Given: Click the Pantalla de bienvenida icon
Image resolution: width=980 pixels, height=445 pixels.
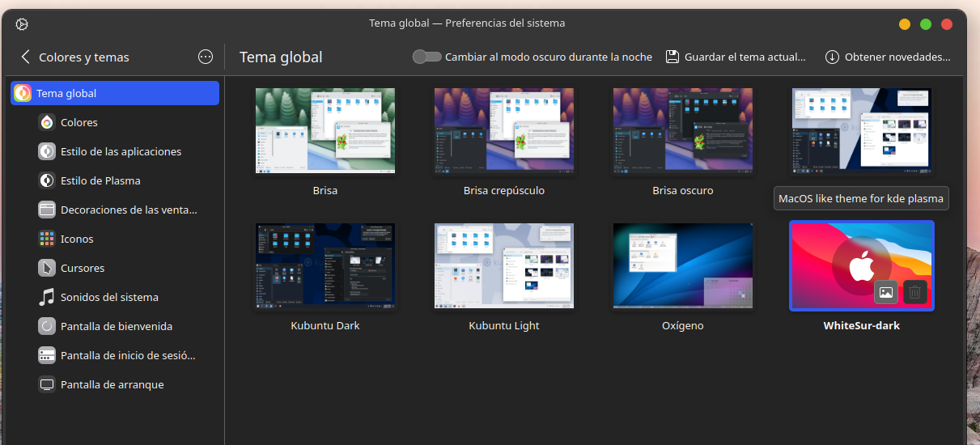Looking at the screenshot, I should point(47,326).
